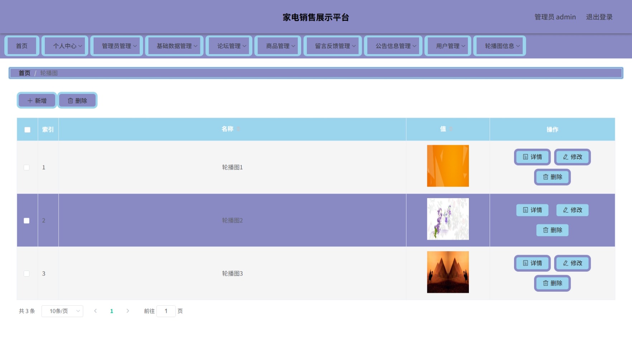Screen dimensions: 632x364
Task: Expand 公告信息管理 menu
Action: pos(393,46)
